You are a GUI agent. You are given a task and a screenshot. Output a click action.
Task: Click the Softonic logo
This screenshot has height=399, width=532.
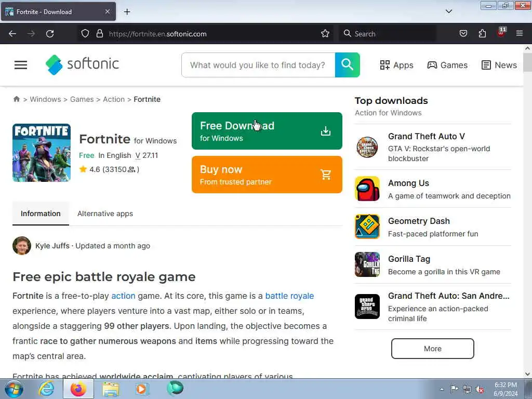[x=82, y=64]
